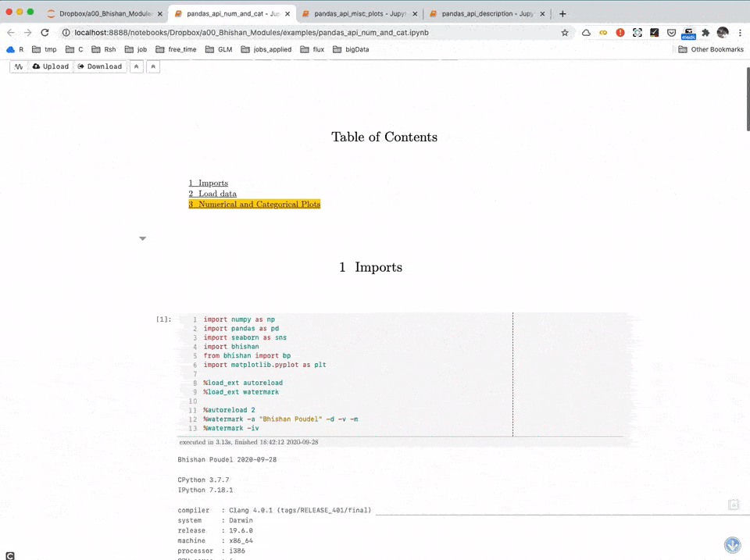Open the jobs_applied bookmarks folder

(266, 49)
